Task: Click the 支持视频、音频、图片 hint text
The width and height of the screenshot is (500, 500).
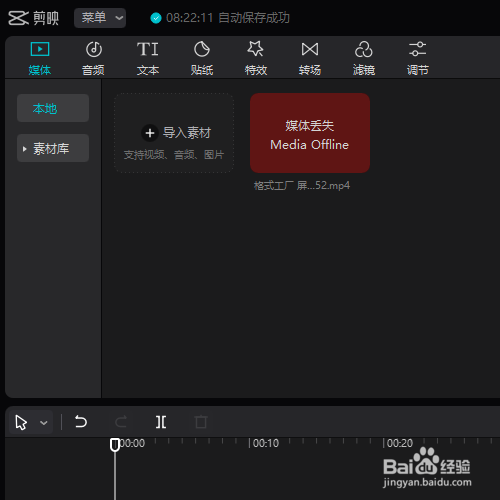Action: 174,155
